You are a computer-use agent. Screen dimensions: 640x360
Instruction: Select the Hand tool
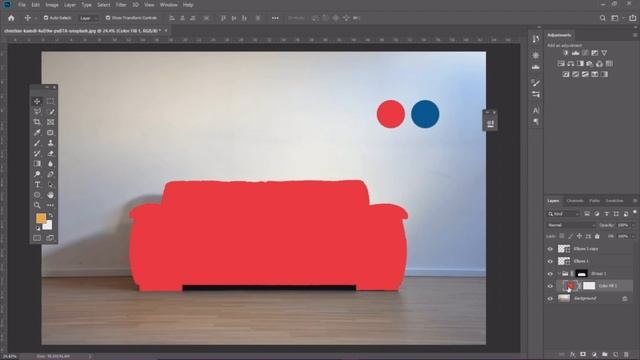[51, 195]
